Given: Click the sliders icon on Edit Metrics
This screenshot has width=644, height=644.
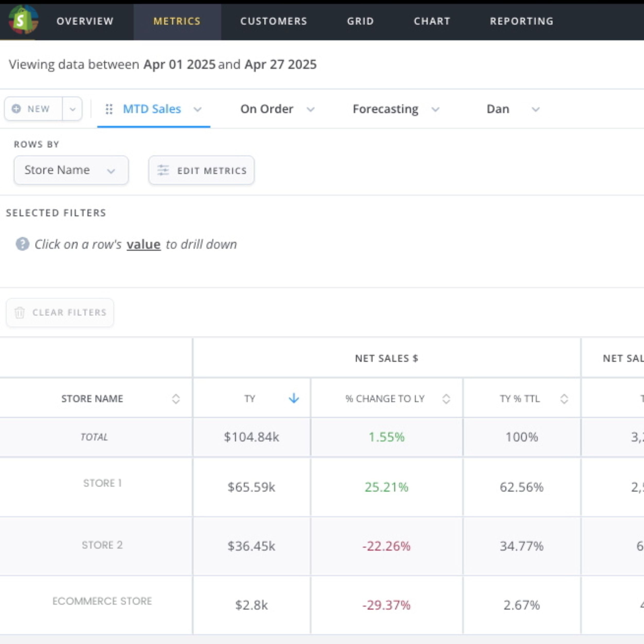Looking at the screenshot, I should (x=163, y=170).
